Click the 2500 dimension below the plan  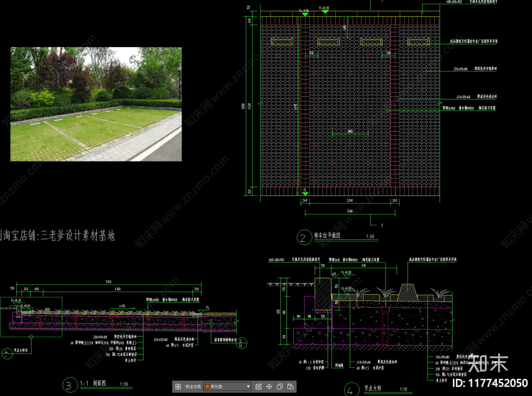click(350, 211)
